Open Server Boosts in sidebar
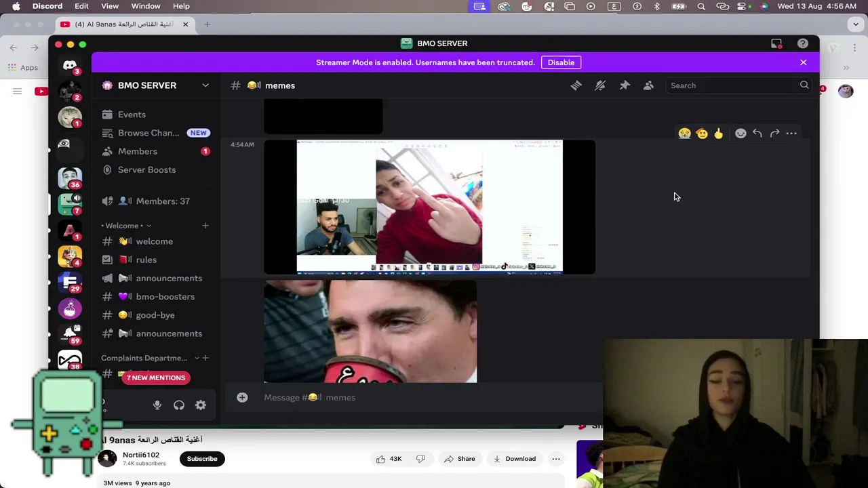The width and height of the screenshot is (868, 488). 155,169
